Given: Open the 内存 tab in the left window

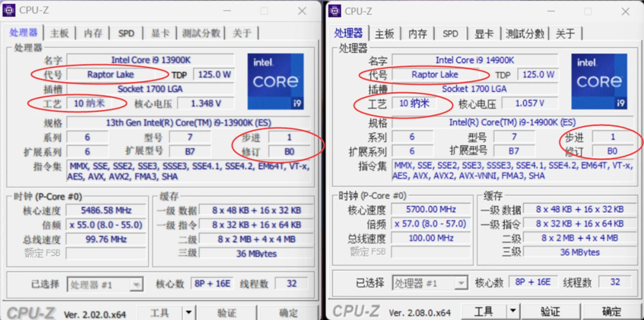Looking at the screenshot, I should (x=93, y=33).
